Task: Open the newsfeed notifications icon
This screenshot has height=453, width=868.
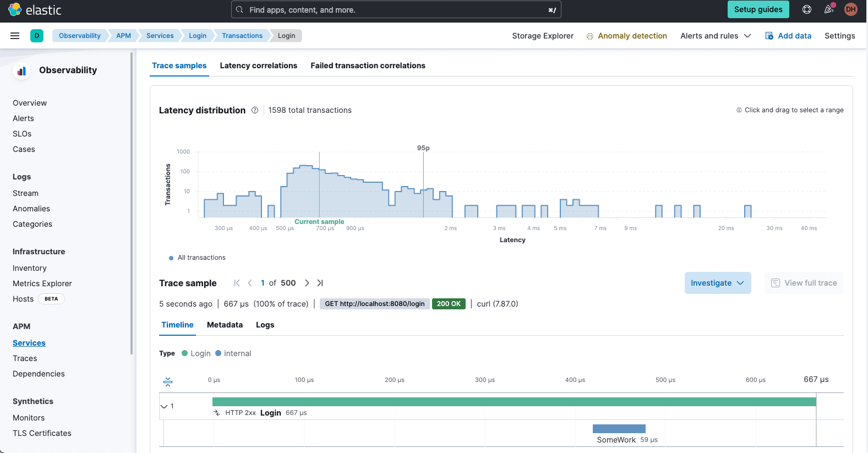Action: click(x=829, y=9)
